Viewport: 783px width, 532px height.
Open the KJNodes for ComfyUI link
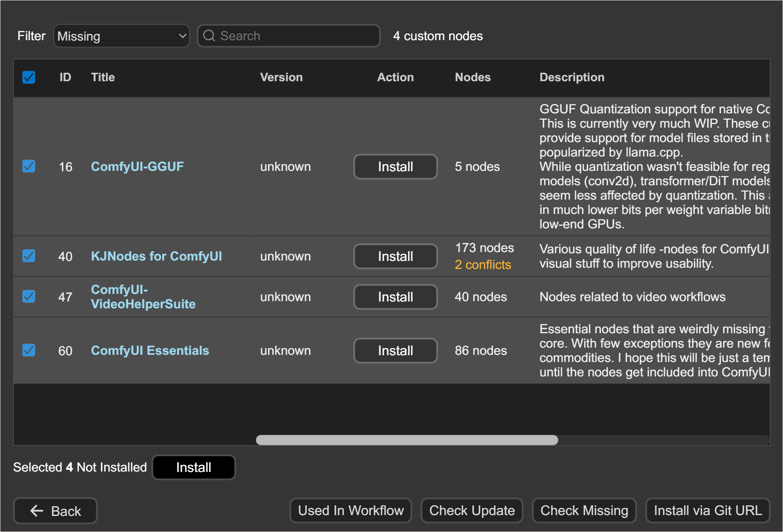pyautogui.click(x=156, y=256)
